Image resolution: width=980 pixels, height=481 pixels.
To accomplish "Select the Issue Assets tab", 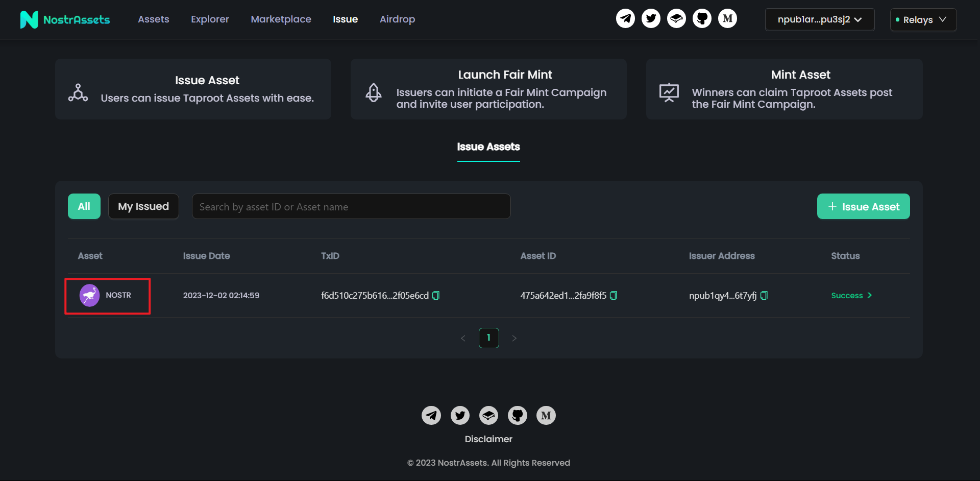I will 488,147.
